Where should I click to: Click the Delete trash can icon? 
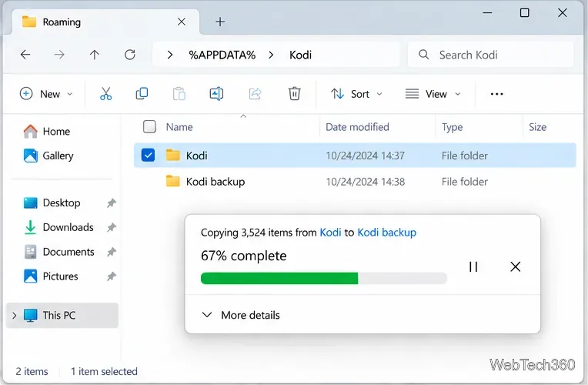tap(294, 94)
